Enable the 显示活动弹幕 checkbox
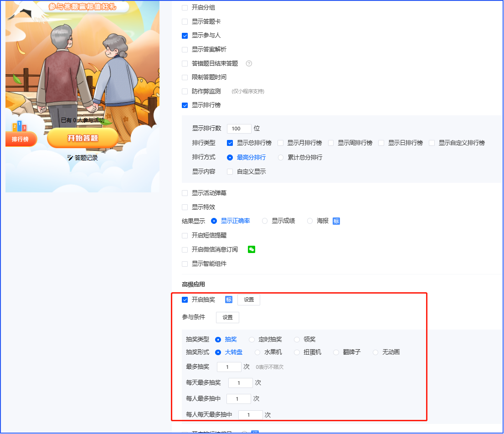 [185, 193]
